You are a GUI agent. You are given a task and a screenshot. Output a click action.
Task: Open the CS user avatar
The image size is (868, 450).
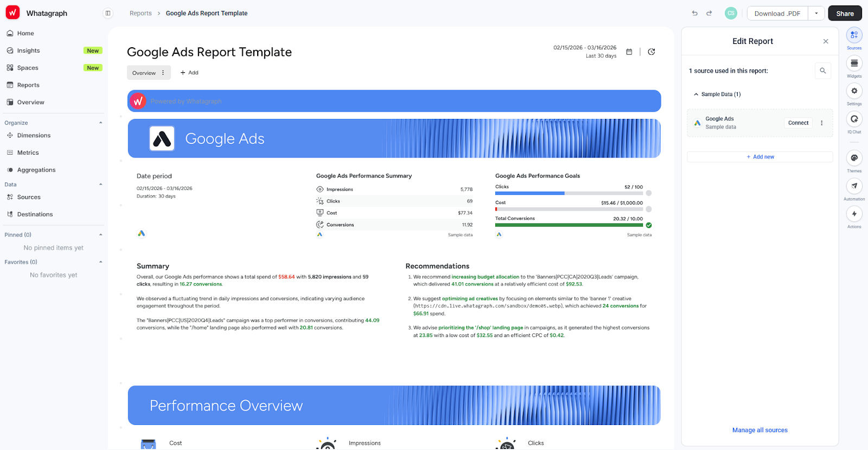point(731,13)
